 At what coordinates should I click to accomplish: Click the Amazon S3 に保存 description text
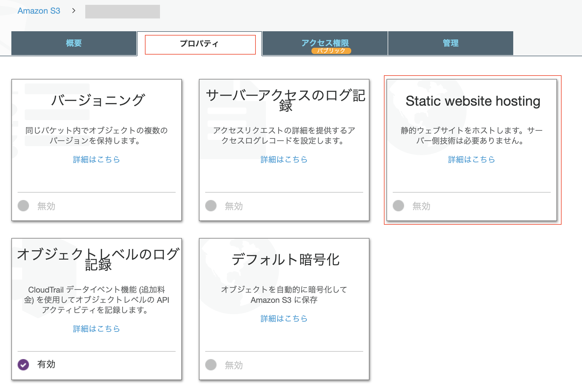(284, 295)
